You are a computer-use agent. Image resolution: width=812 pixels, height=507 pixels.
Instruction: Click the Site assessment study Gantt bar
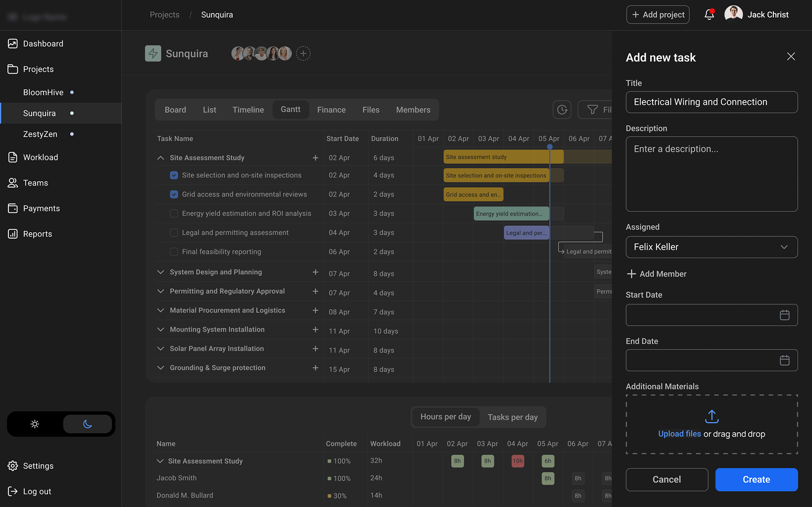point(504,157)
